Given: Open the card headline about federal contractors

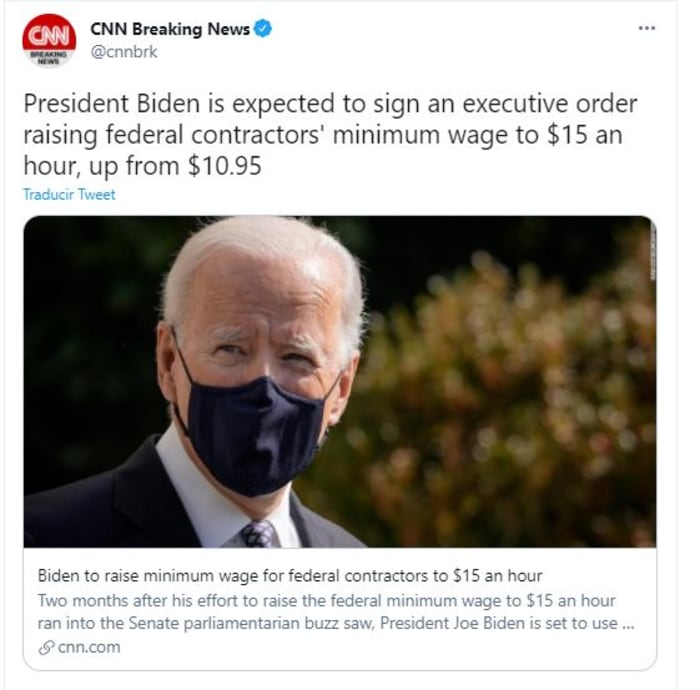Looking at the screenshot, I should click(x=289, y=576).
